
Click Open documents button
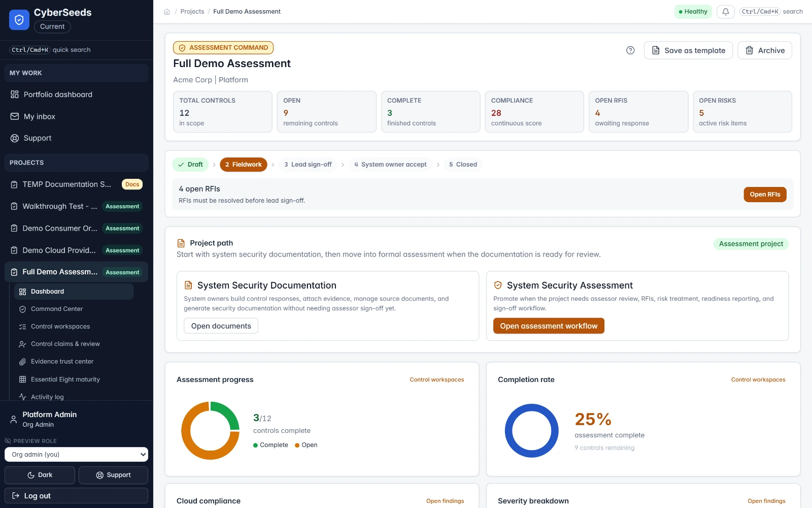point(221,326)
